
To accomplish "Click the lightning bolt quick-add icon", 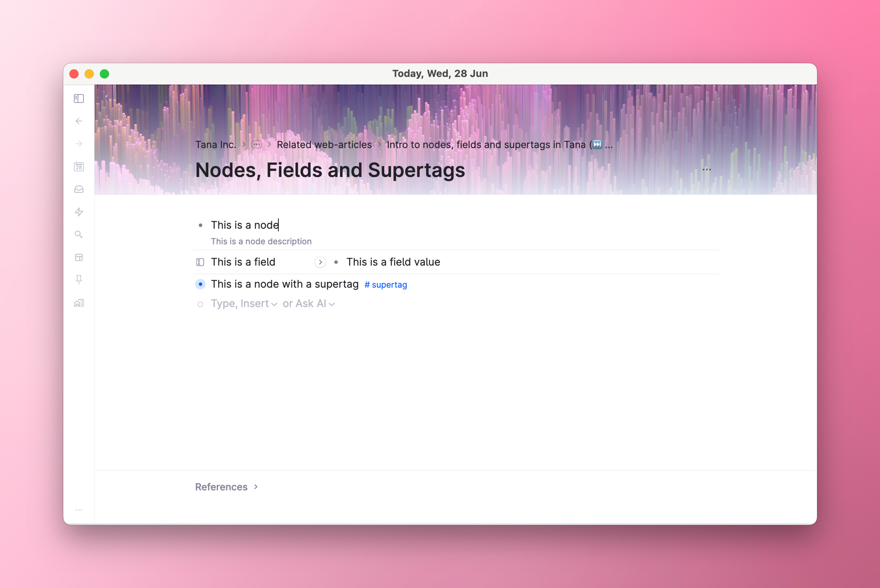I will (x=79, y=212).
